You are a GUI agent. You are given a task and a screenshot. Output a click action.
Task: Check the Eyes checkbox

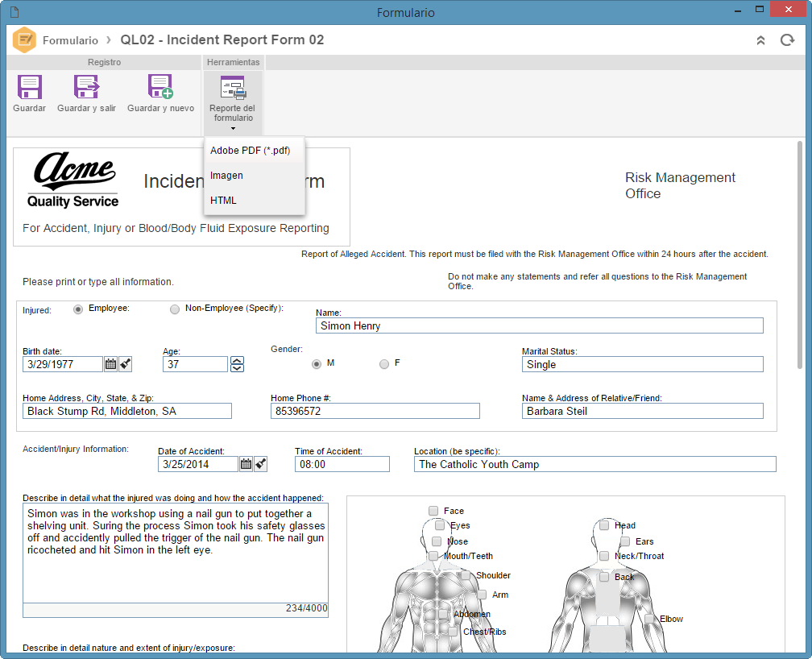pos(440,525)
